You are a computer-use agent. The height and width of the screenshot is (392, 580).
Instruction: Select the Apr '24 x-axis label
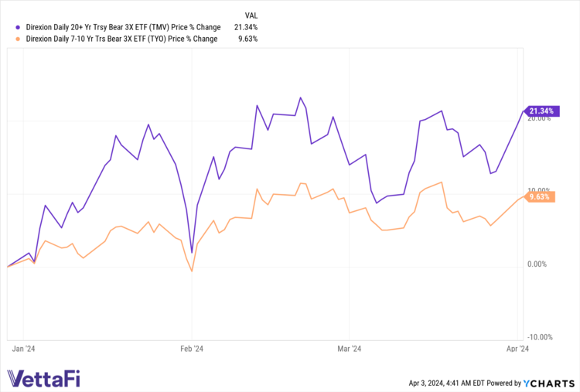tap(518, 349)
